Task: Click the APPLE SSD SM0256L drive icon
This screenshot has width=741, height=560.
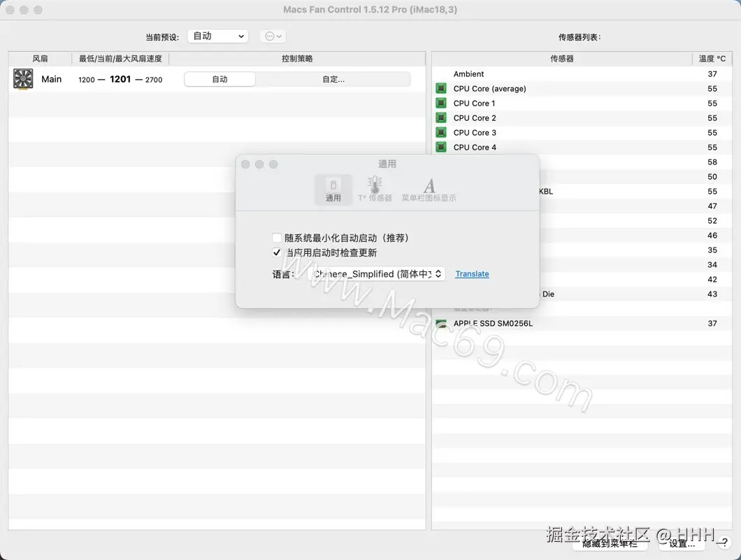Action: (441, 323)
